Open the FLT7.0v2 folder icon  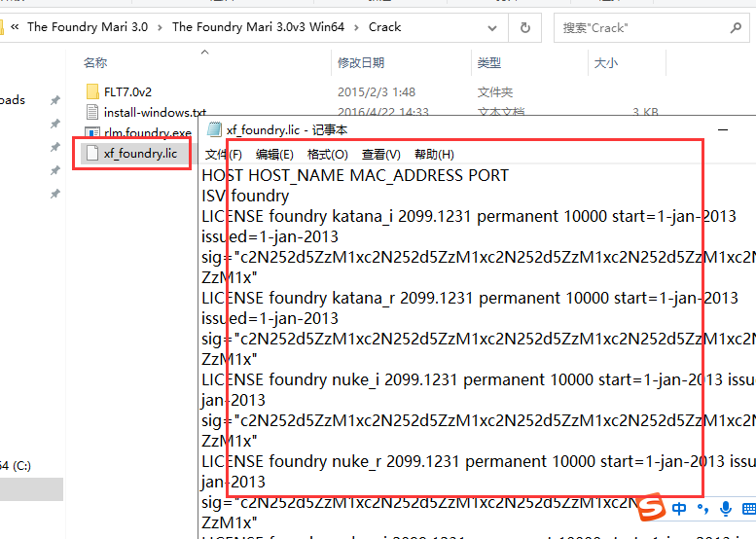pyautogui.click(x=92, y=91)
